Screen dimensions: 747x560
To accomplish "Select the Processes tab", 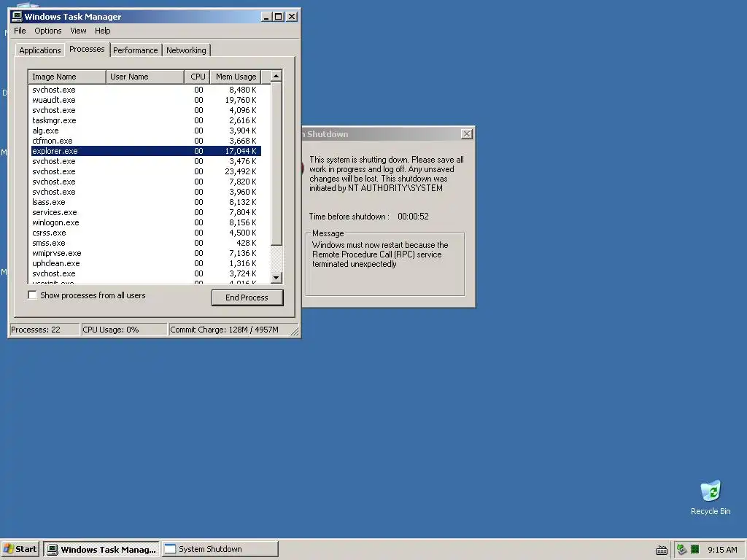I will point(87,49).
